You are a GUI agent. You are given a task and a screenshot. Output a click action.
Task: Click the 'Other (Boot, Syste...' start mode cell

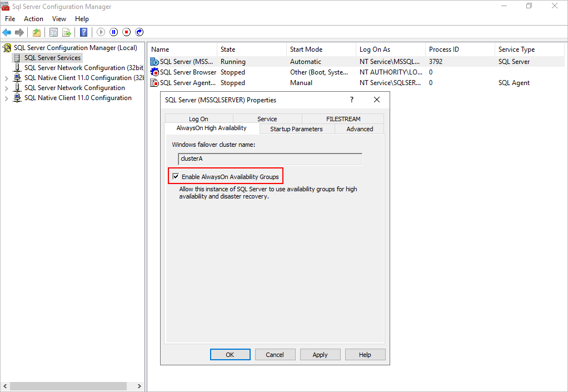[319, 72]
